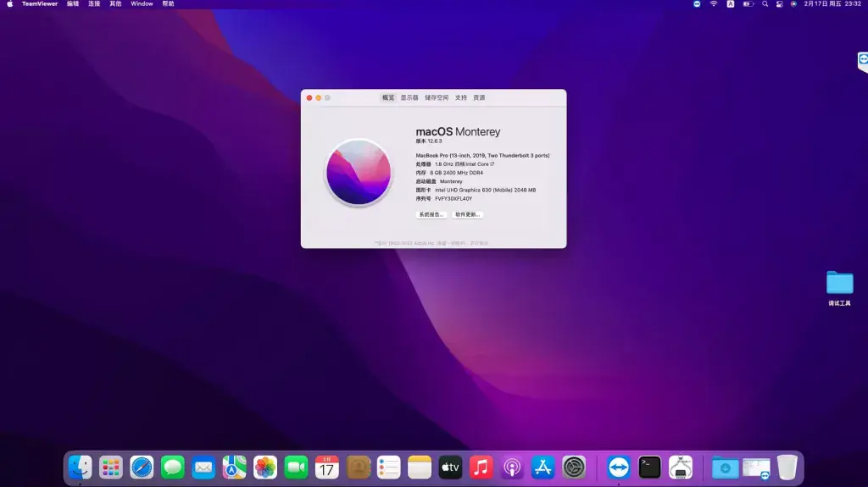Open Podcasts app in the Dock
The width and height of the screenshot is (868, 487).
click(512, 468)
